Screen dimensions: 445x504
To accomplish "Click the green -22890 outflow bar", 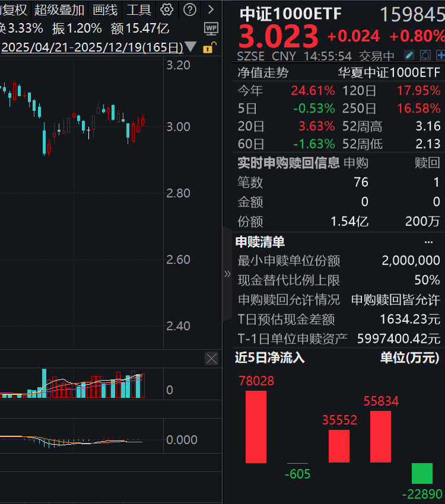I will (422, 474).
